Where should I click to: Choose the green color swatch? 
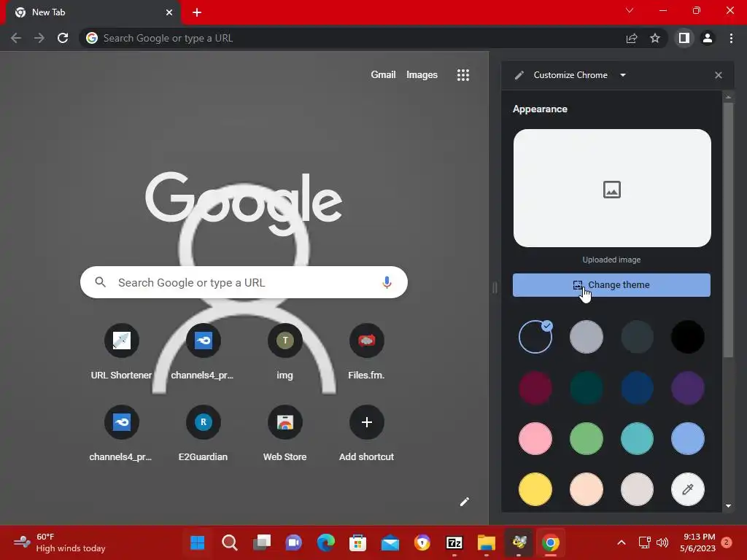click(586, 438)
